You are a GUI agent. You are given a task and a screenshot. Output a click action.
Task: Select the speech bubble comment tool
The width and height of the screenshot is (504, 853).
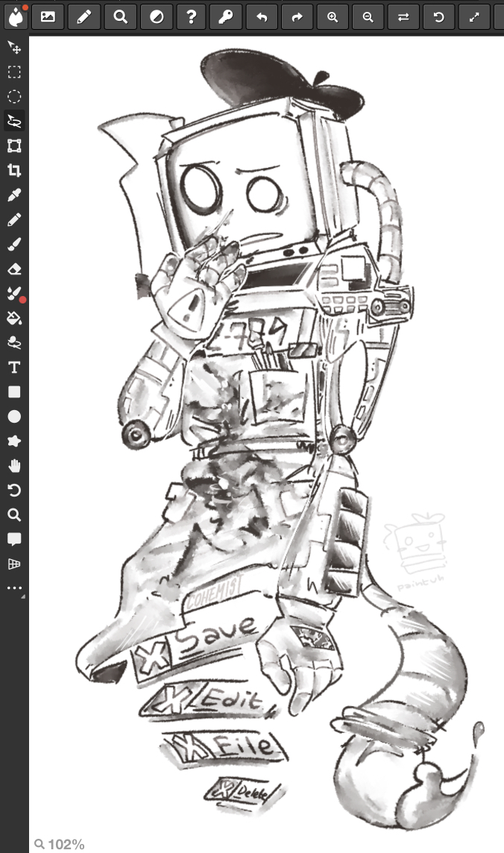tap(14, 539)
